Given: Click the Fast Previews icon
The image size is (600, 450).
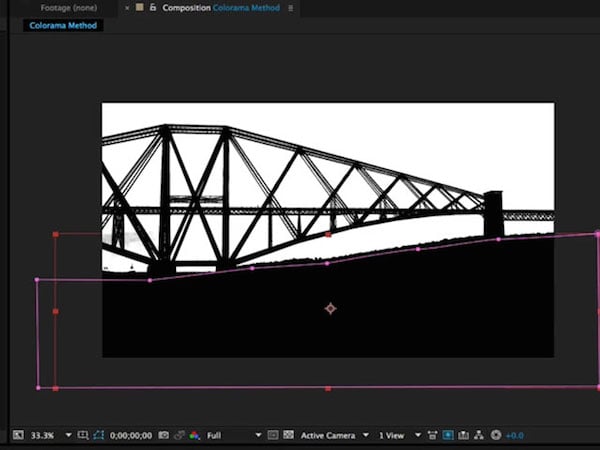Looking at the screenshot, I should tap(447, 435).
